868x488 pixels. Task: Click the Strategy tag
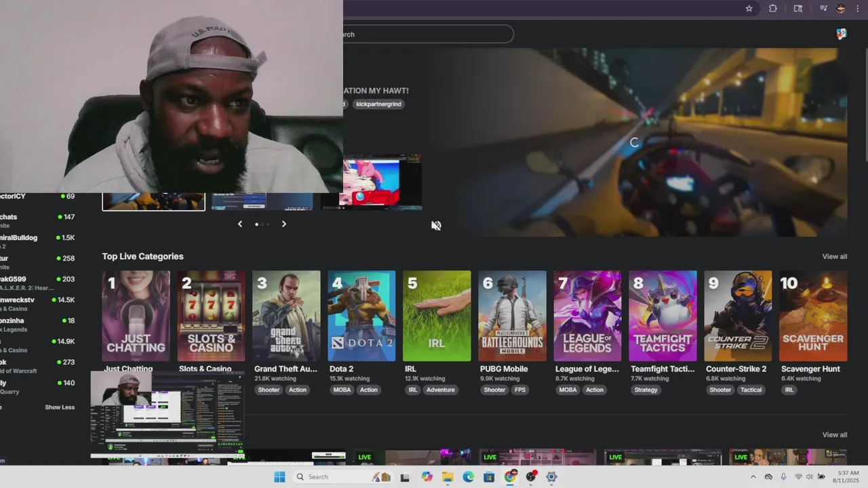646,390
